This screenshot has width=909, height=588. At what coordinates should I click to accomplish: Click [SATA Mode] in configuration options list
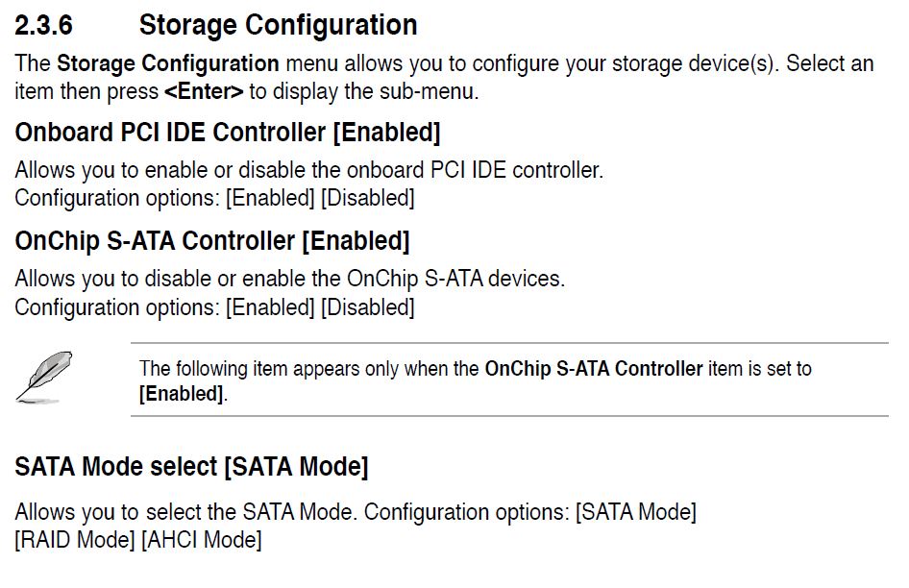(x=636, y=512)
